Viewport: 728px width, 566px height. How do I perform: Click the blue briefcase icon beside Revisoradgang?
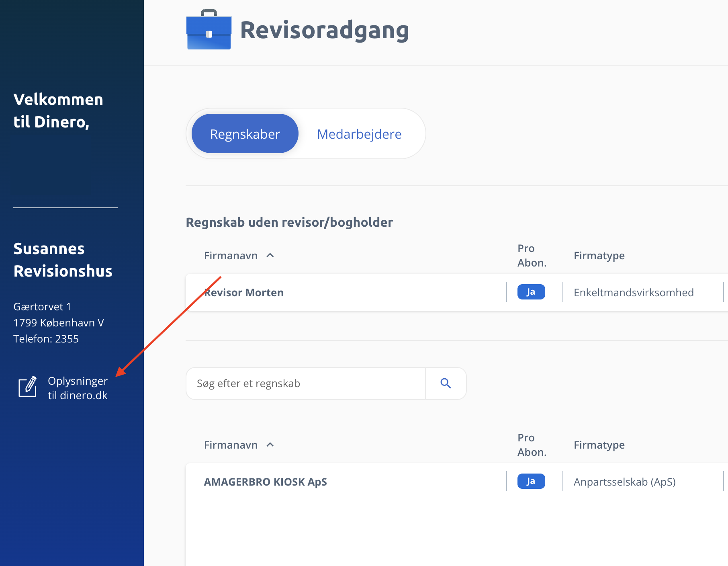coord(209,30)
